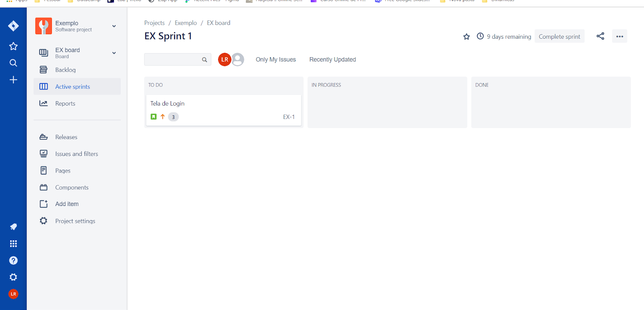Open the LR profile avatar in the sidebar
The height and width of the screenshot is (310, 644).
coord(13,294)
